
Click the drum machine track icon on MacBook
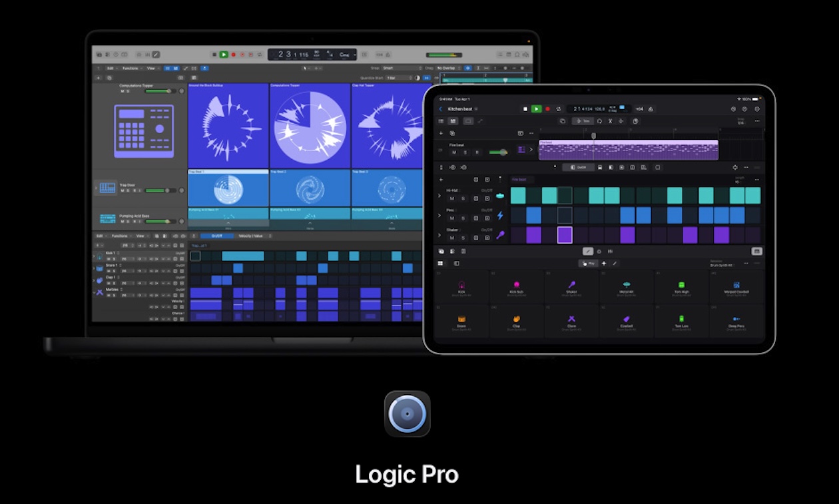(x=144, y=131)
